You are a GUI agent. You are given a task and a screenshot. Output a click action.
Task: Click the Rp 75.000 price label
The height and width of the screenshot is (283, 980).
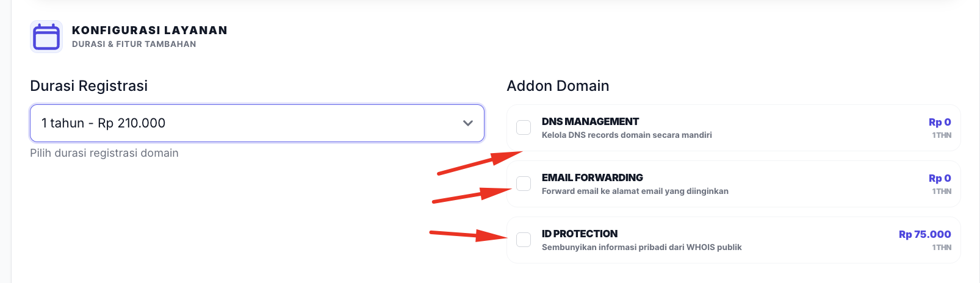click(x=924, y=234)
